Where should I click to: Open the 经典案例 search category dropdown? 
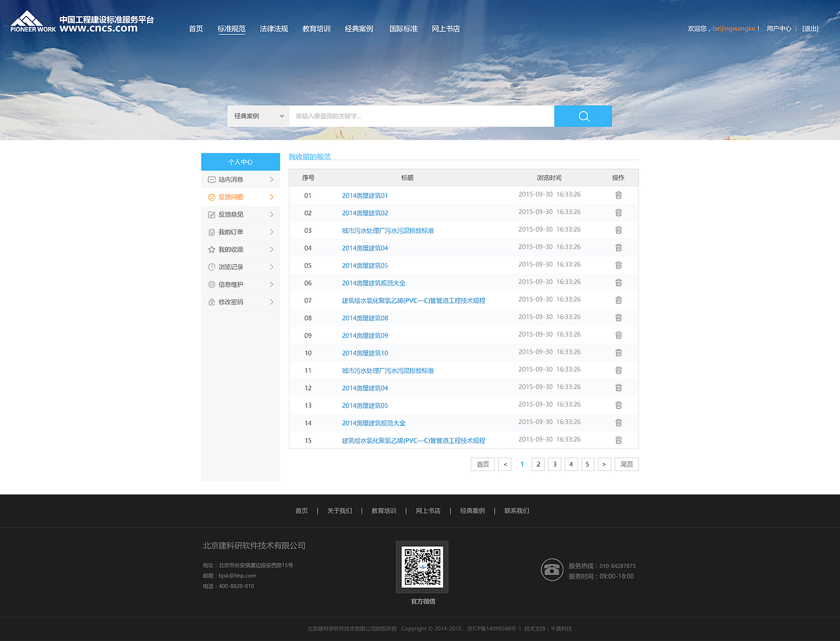(x=258, y=116)
